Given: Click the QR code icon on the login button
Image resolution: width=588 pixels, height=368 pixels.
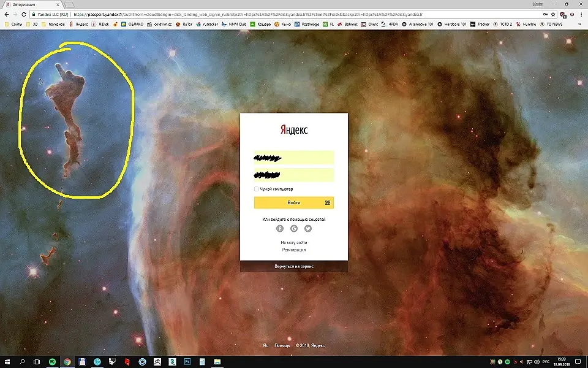Looking at the screenshot, I should pyautogui.click(x=327, y=203).
